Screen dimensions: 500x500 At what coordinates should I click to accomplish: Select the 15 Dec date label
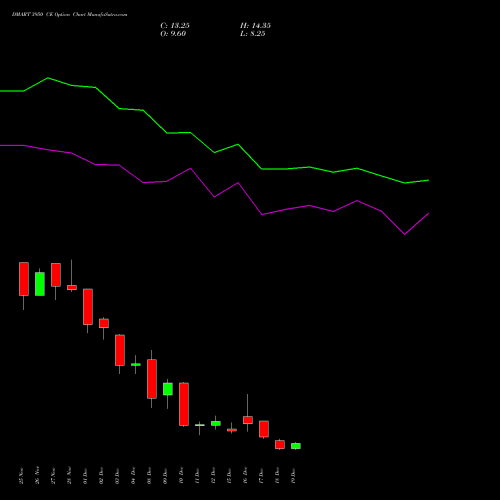(x=229, y=476)
